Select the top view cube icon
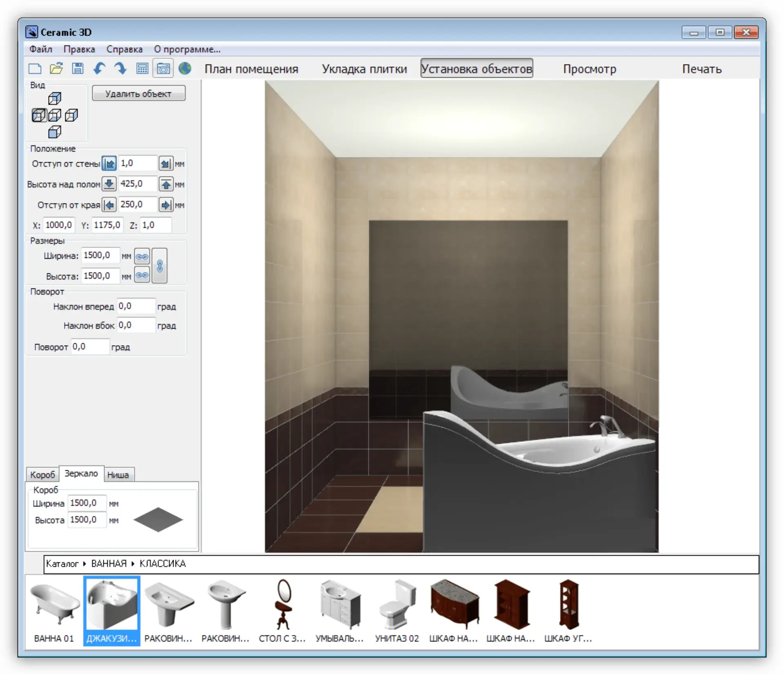Viewport: 784px width, 675px height. tap(55, 98)
